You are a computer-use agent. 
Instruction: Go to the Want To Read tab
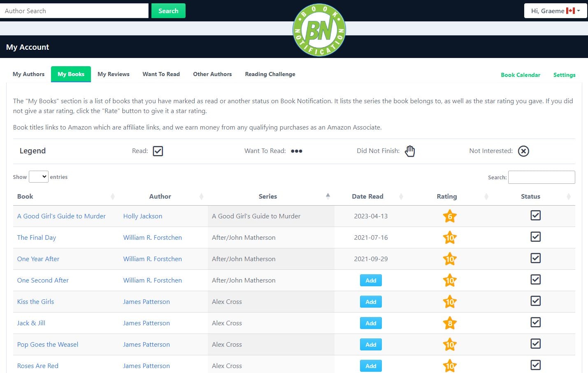point(161,74)
